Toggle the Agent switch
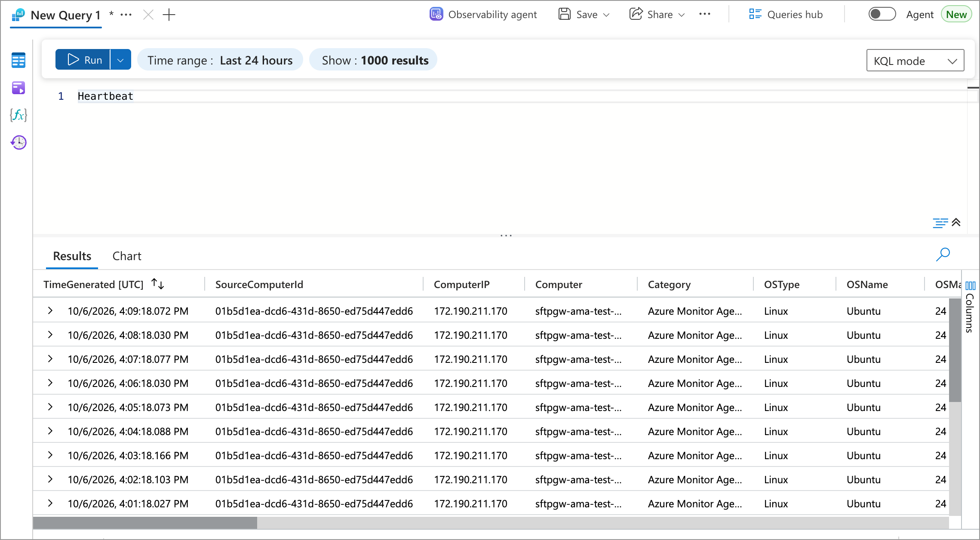This screenshot has height=540, width=980. 882,14
